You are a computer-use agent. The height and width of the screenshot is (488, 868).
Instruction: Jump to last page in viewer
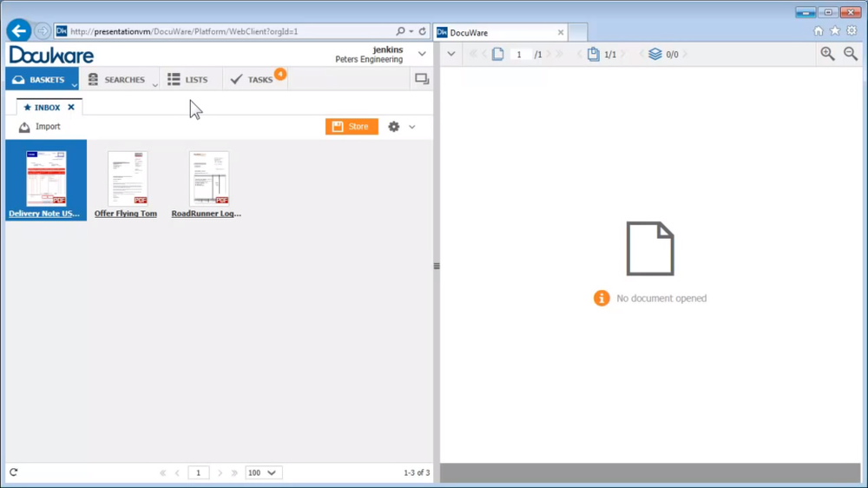pyautogui.click(x=560, y=55)
